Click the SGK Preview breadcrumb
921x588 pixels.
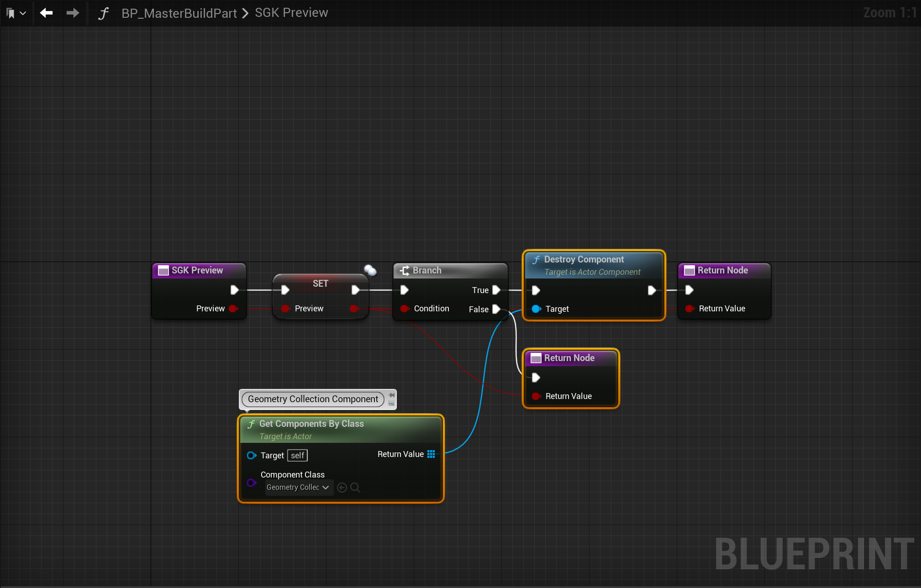[x=291, y=13]
